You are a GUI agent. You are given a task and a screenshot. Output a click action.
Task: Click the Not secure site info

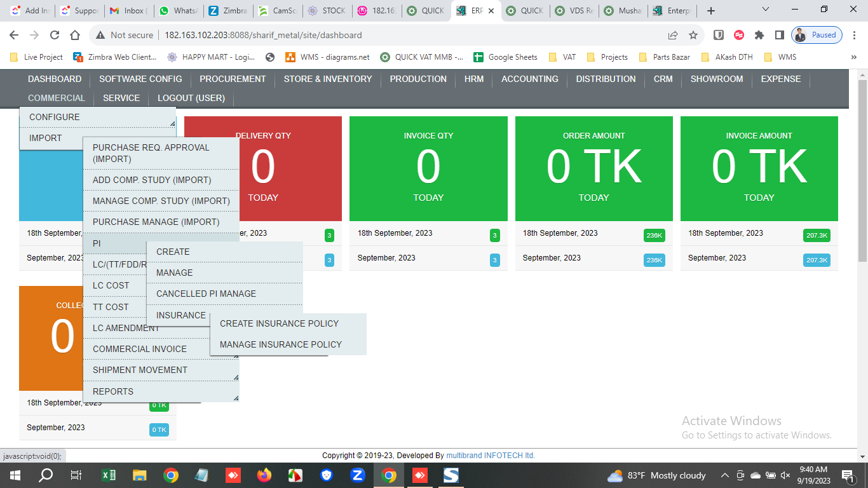(x=124, y=35)
